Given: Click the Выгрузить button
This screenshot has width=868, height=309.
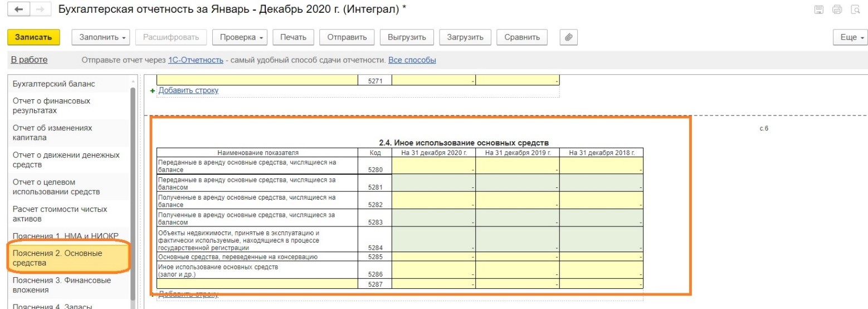Looking at the screenshot, I should coord(407,37).
